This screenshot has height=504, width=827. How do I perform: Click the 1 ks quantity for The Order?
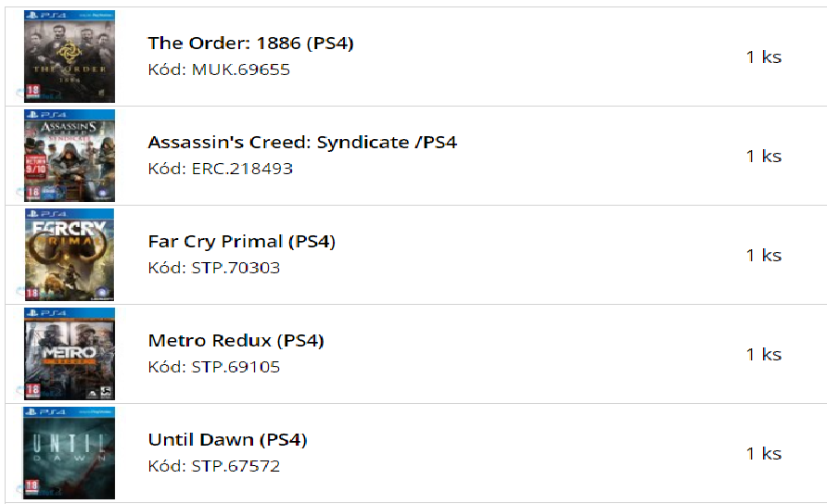(763, 57)
